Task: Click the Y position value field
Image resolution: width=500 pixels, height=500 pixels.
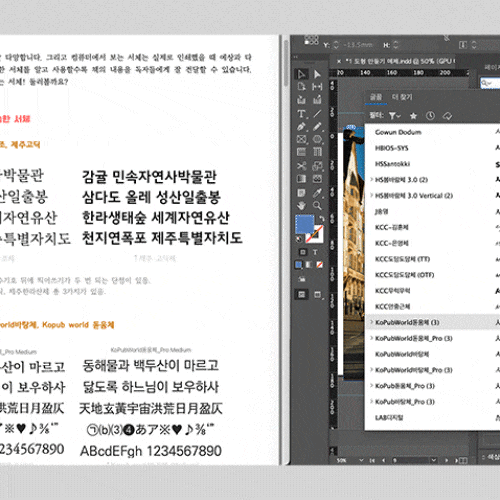Action: click(x=358, y=45)
